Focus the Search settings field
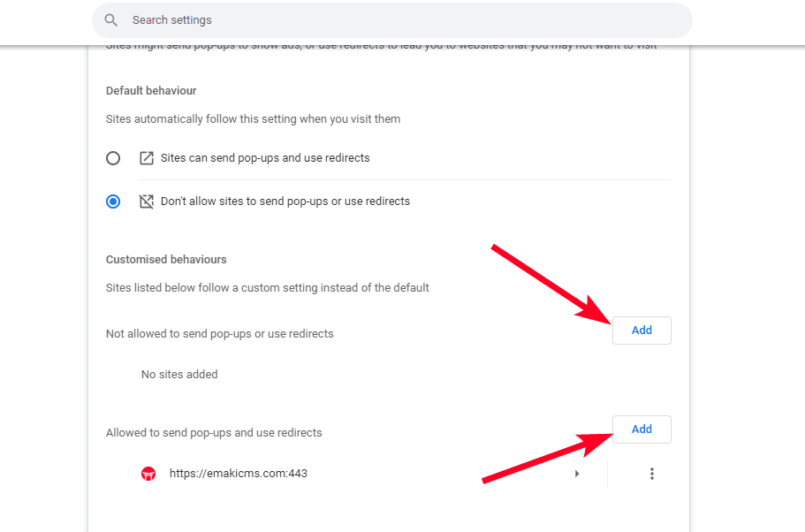 coord(398,20)
